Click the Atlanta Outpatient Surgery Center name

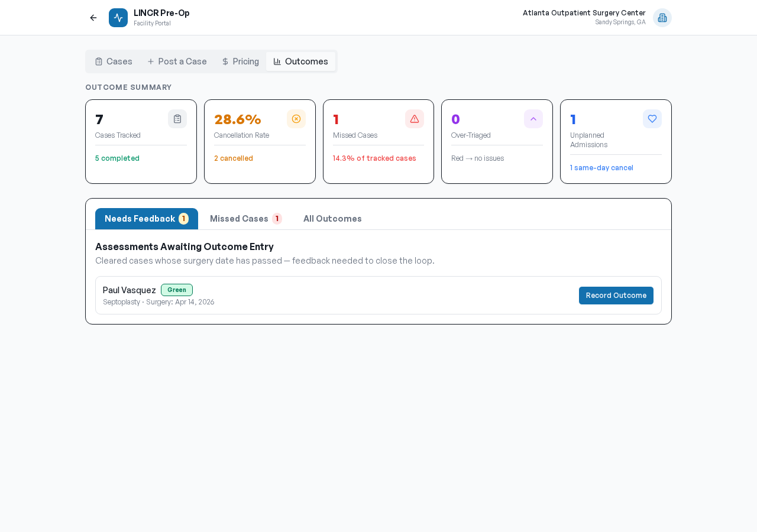click(x=584, y=13)
